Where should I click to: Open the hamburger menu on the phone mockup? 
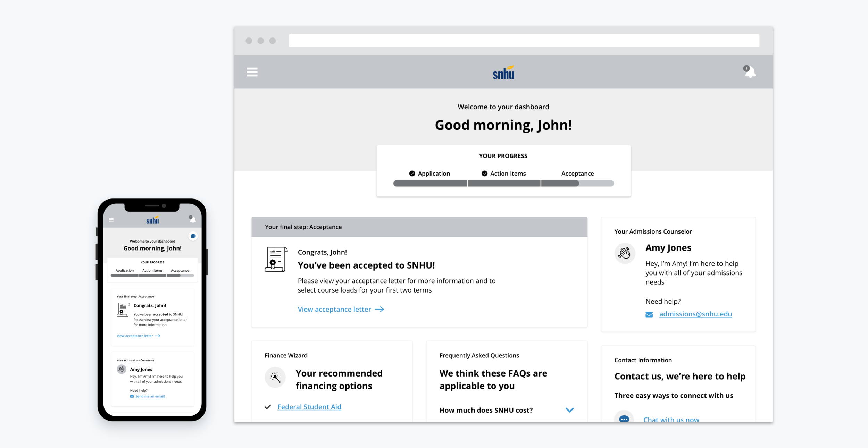(111, 219)
